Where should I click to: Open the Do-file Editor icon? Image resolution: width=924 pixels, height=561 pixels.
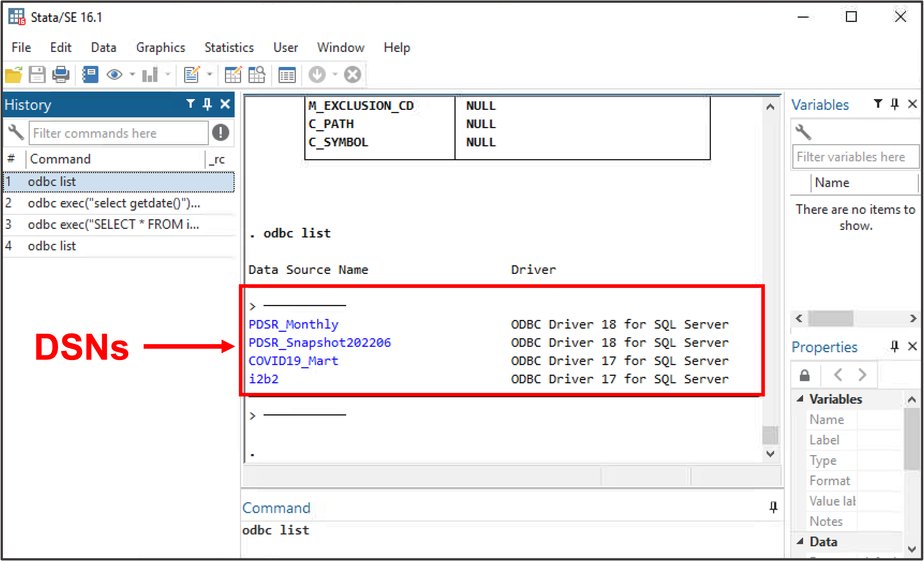[x=192, y=75]
